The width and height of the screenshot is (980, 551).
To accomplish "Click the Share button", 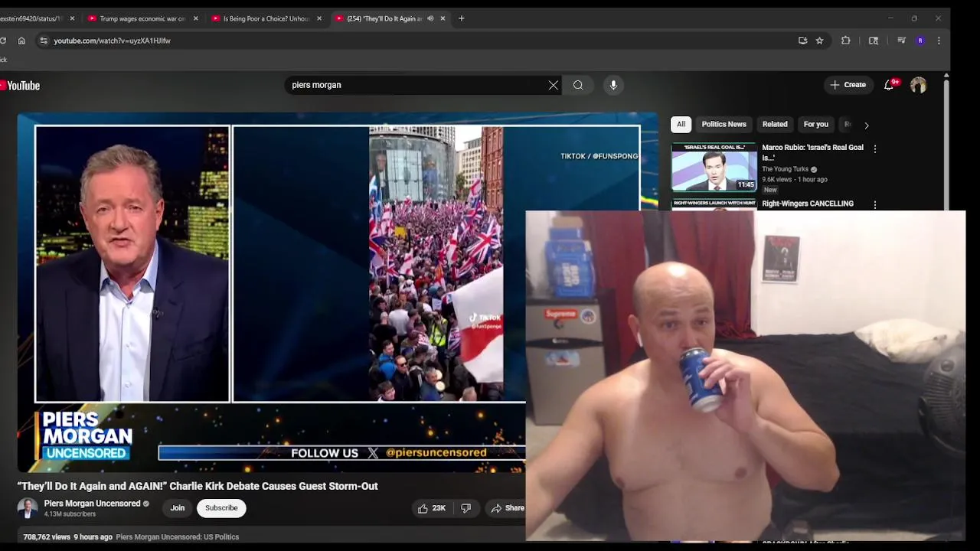I will [x=508, y=508].
